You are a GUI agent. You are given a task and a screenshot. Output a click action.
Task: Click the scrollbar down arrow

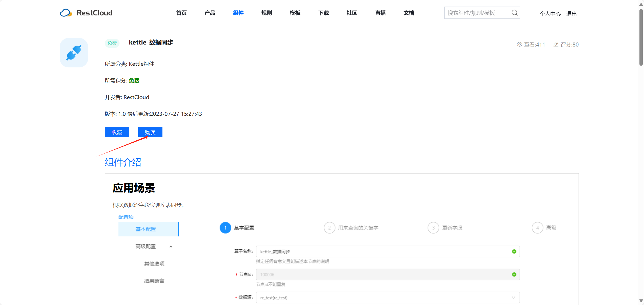pyautogui.click(x=641, y=301)
